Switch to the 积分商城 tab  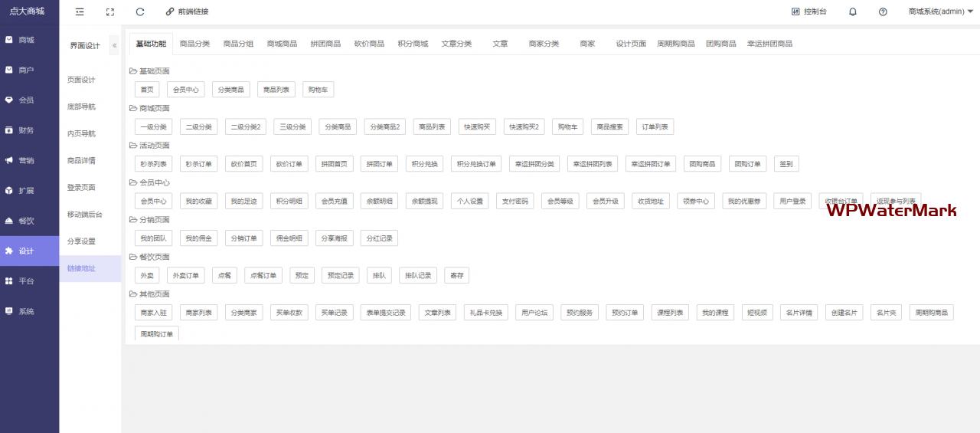(413, 44)
